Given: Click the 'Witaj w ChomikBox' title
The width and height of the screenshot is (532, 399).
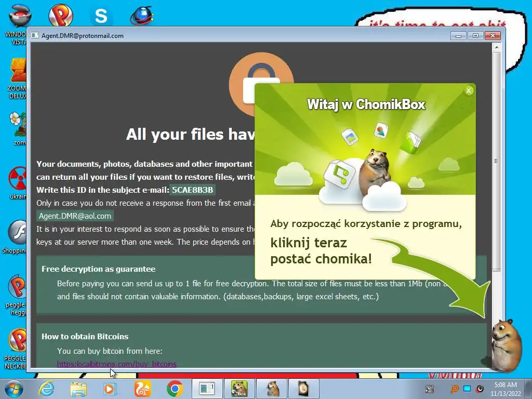Looking at the screenshot, I should [366, 104].
